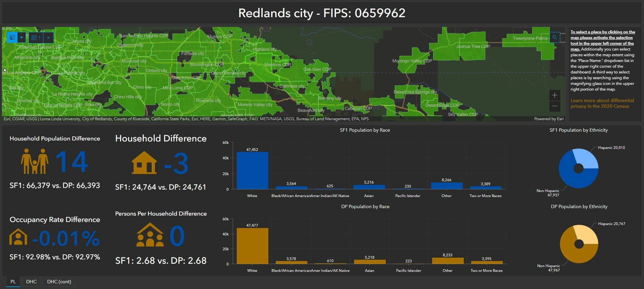This screenshot has height=289, width=644.
Task: Click the household difference value -3
Action: coord(176,164)
